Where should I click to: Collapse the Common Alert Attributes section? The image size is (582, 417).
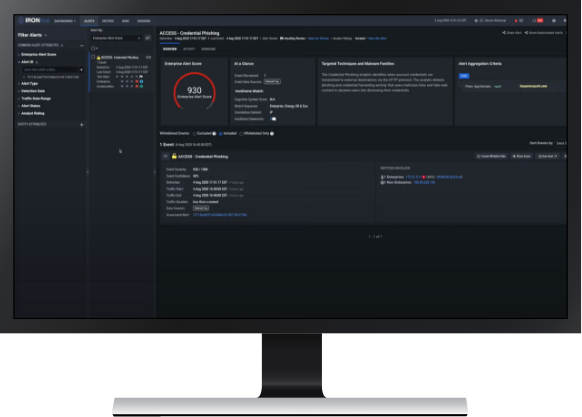(82, 45)
